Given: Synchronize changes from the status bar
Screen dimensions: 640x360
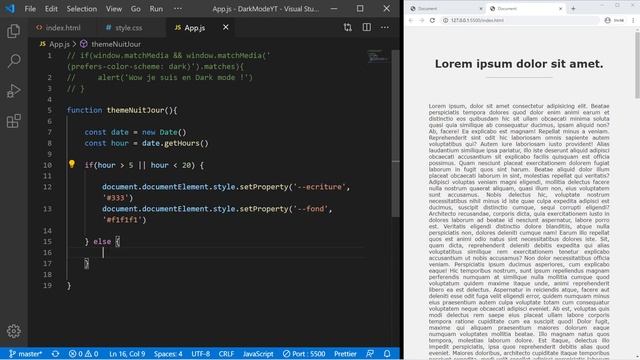Looking at the screenshot, I should pyautogui.click(x=56, y=353).
